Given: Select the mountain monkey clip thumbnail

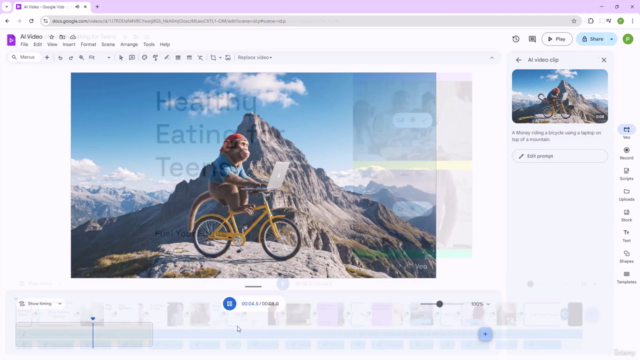Looking at the screenshot, I should point(560,96).
